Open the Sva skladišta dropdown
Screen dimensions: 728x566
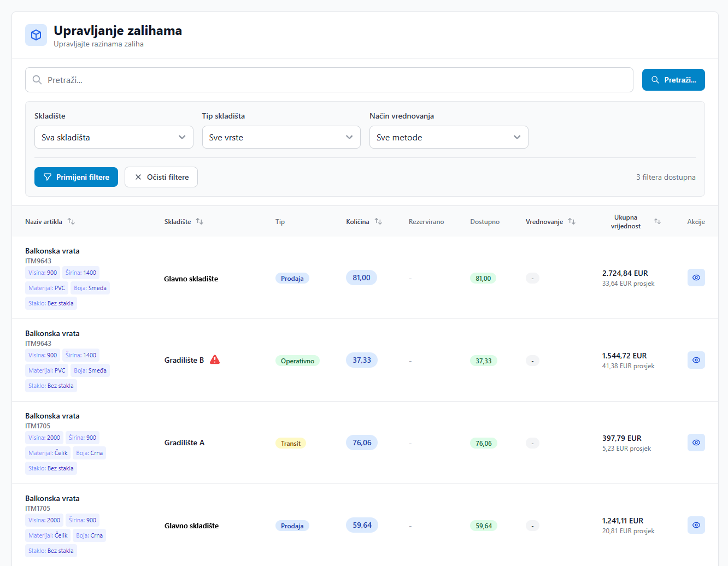click(114, 137)
